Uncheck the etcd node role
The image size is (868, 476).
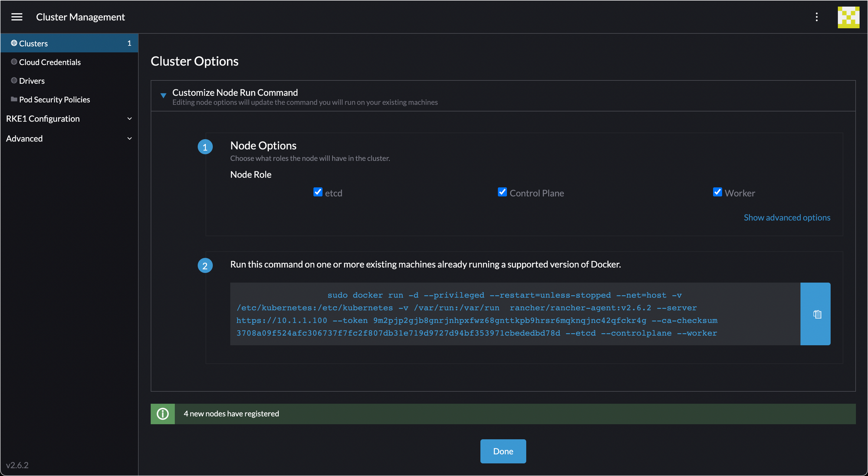pos(318,192)
